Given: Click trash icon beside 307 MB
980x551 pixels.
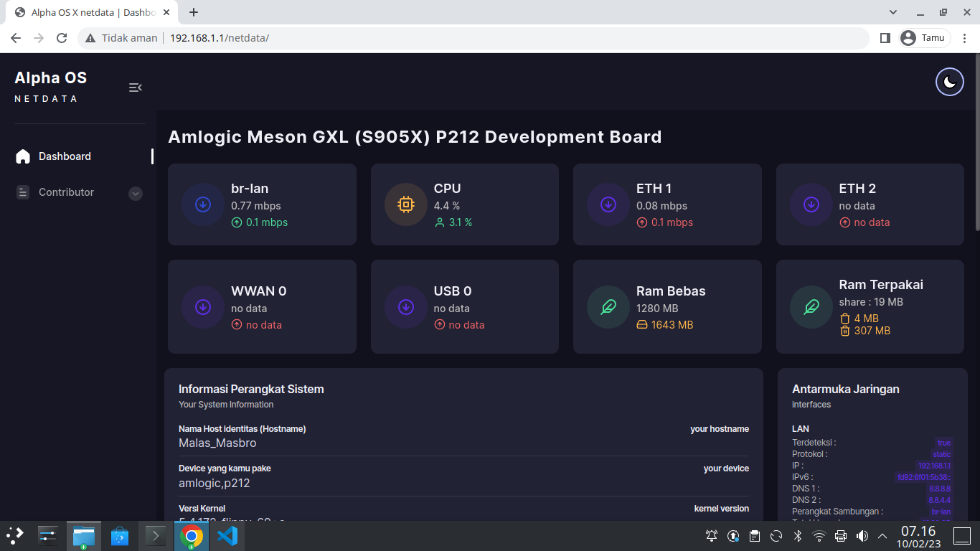Looking at the screenshot, I should [x=845, y=331].
